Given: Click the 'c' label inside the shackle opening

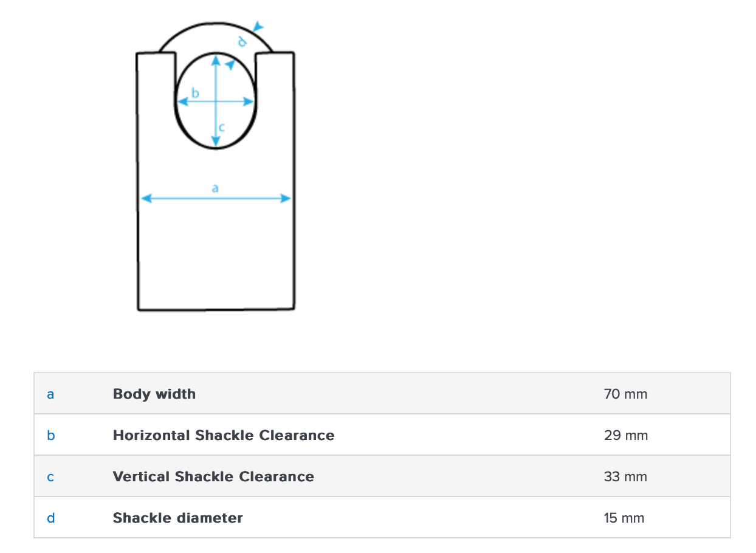Looking at the screenshot, I should point(222,128).
